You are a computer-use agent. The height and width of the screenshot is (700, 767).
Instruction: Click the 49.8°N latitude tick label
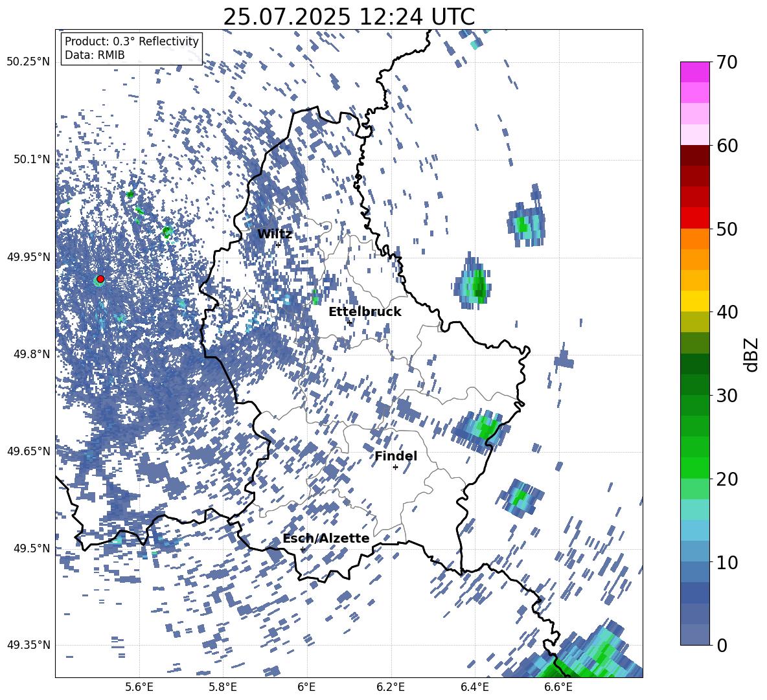pyautogui.click(x=32, y=354)
